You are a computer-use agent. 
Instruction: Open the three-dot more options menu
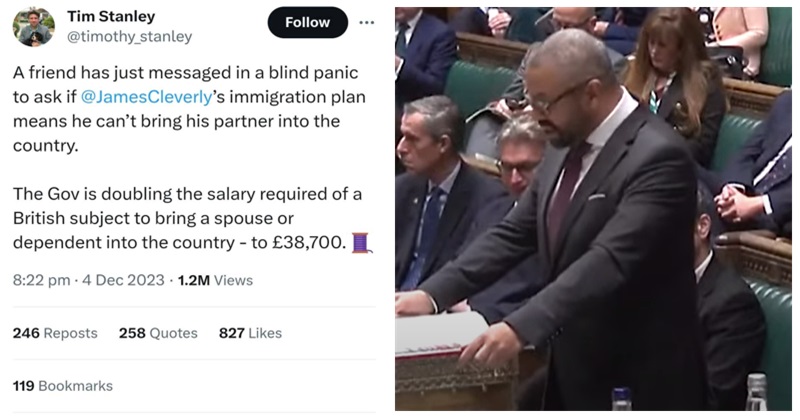point(366,22)
